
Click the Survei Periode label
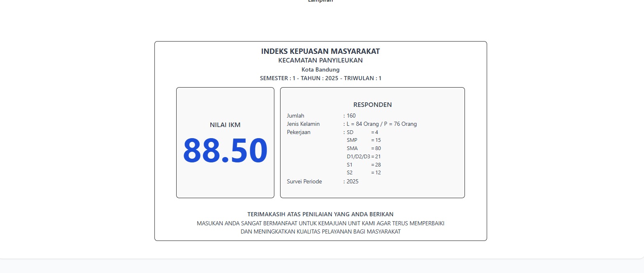coord(304,181)
